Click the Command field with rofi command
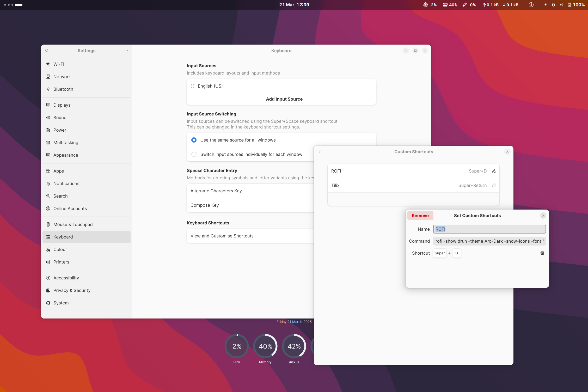The height and width of the screenshot is (392, 588). [489, 241]
